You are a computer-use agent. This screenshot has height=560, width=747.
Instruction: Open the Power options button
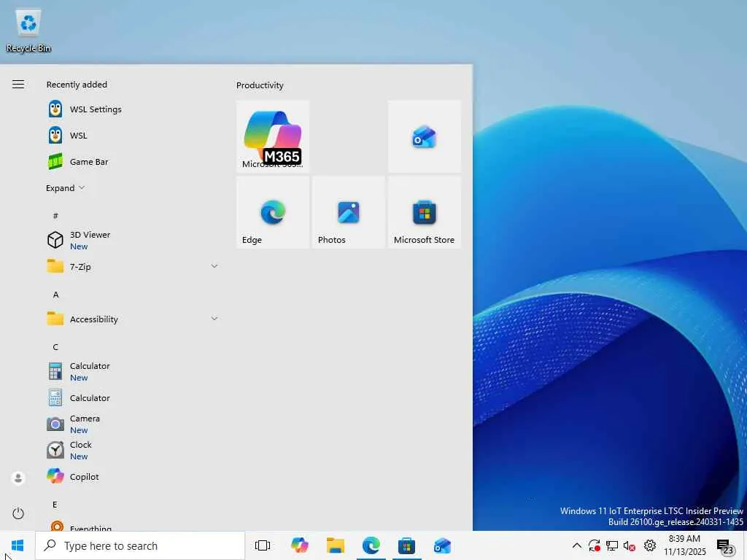click(x=18, y=513)
